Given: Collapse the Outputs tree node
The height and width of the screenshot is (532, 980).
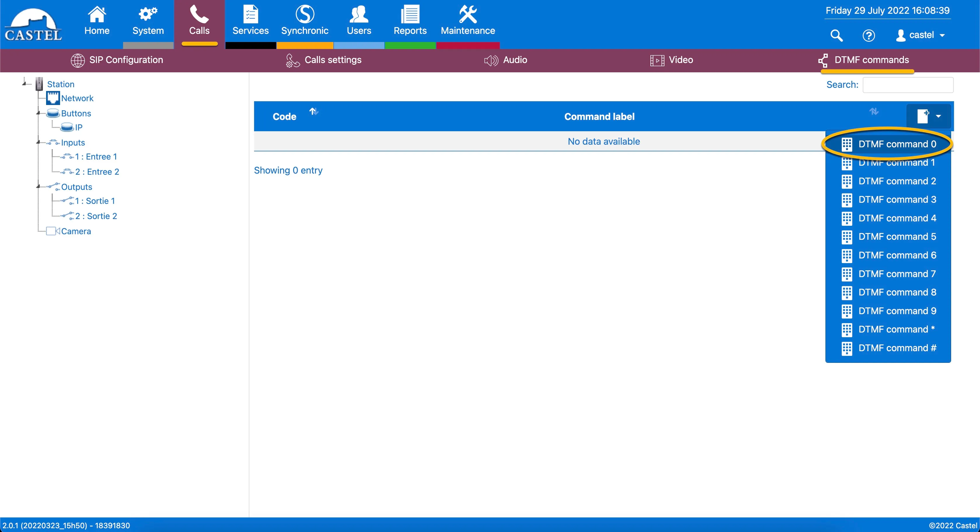Looking at the screenshot, I should click(x=38, y=186).
